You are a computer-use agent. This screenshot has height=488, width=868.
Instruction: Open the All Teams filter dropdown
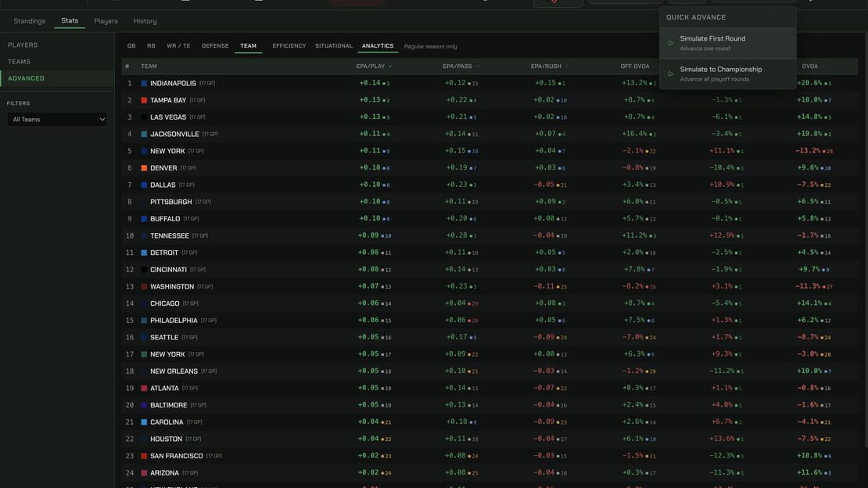56,119
